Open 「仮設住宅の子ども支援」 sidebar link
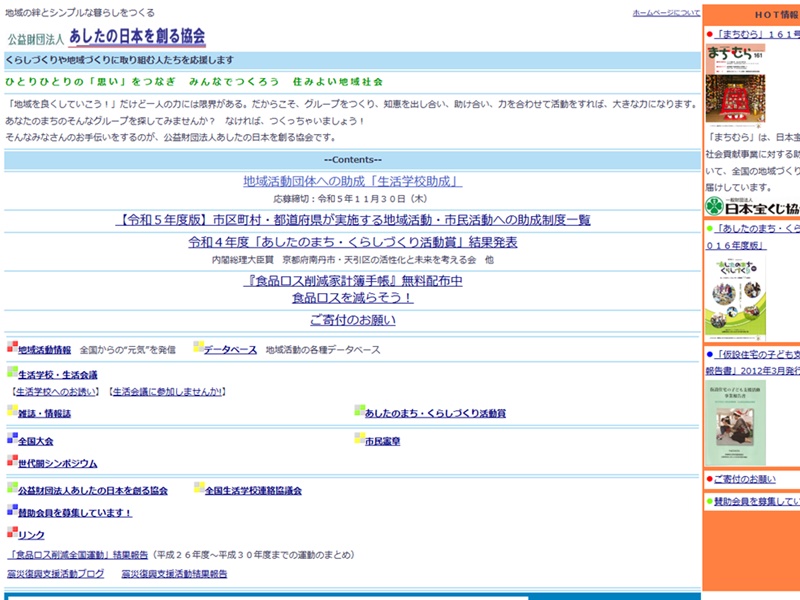 (753, 363)
